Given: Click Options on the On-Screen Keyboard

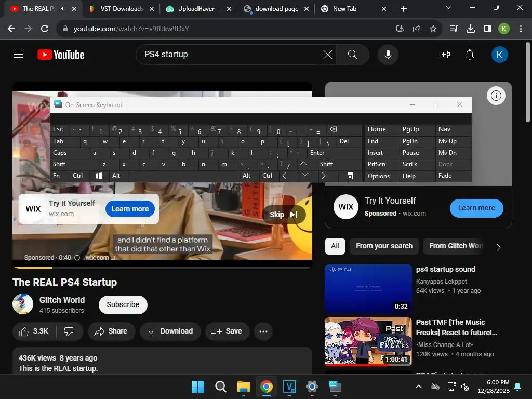Looking at the screenshot, I should (382, 176).
